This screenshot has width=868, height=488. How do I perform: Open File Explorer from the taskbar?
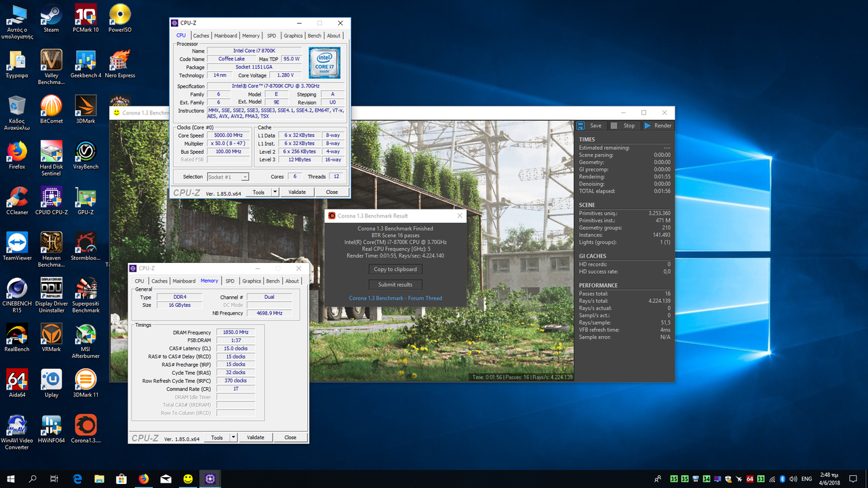[100, 479]
